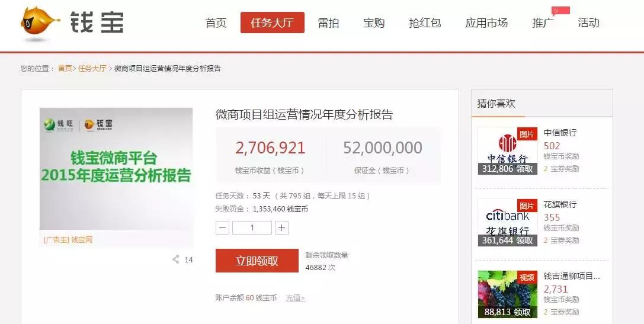Screen dimensions: 644x324
Task: Click the 中信银行 task title
Action: click(x=560, y=133)
